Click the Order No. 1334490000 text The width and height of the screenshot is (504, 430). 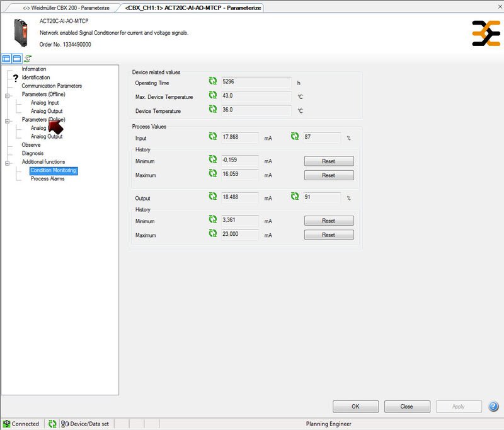pyautogui.click(x=66, y=44)
